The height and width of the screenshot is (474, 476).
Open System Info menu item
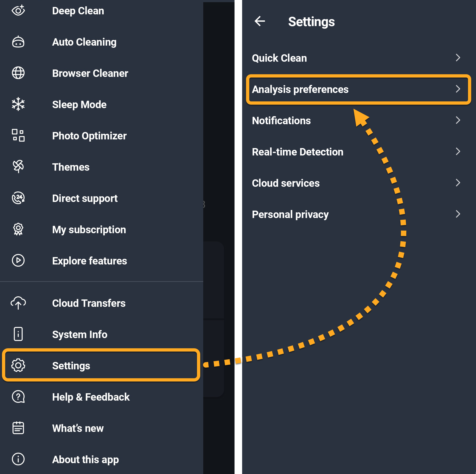(79, 334)
